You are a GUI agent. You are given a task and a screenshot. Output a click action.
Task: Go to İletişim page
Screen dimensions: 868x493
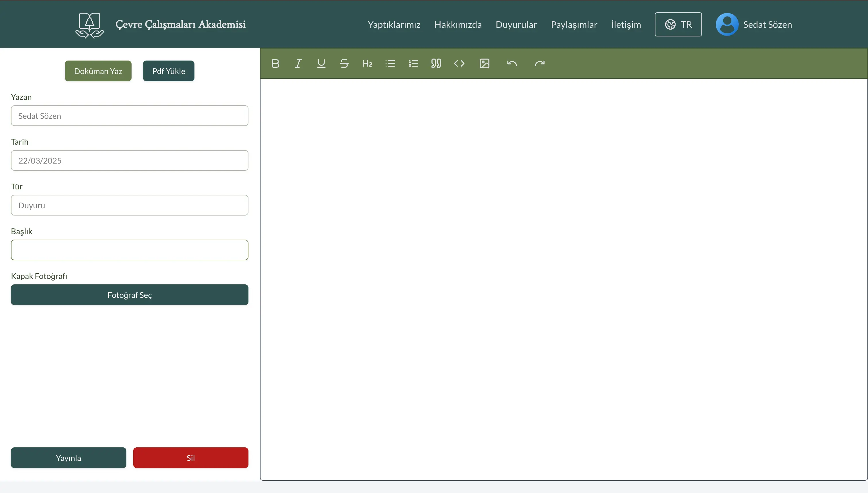point(626,25)
